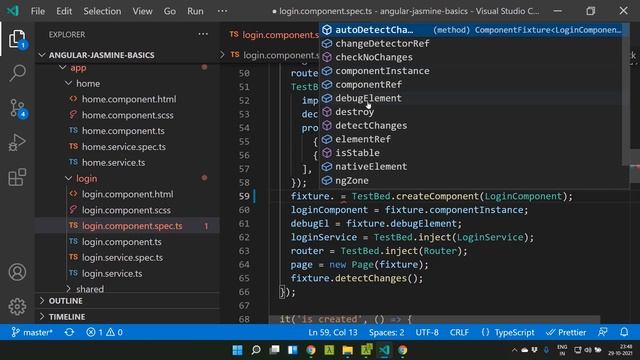Click the Synchronize Changes icon
Image resolution: width=640 pixels, height=360 pixels.
[69, 332]
